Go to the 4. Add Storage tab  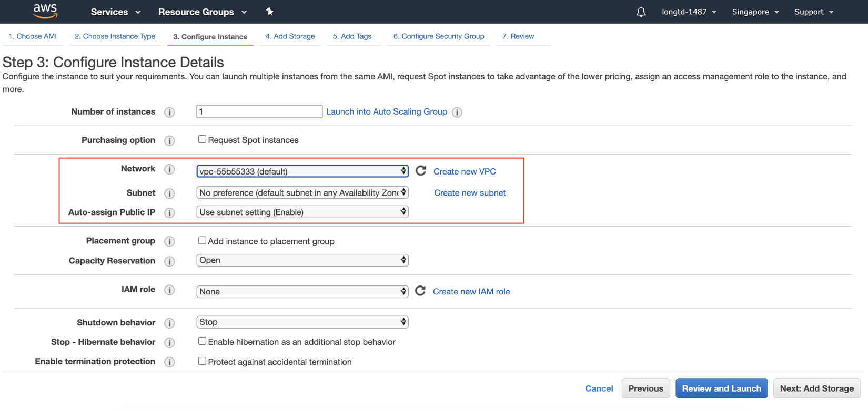[x=290, y=36]
